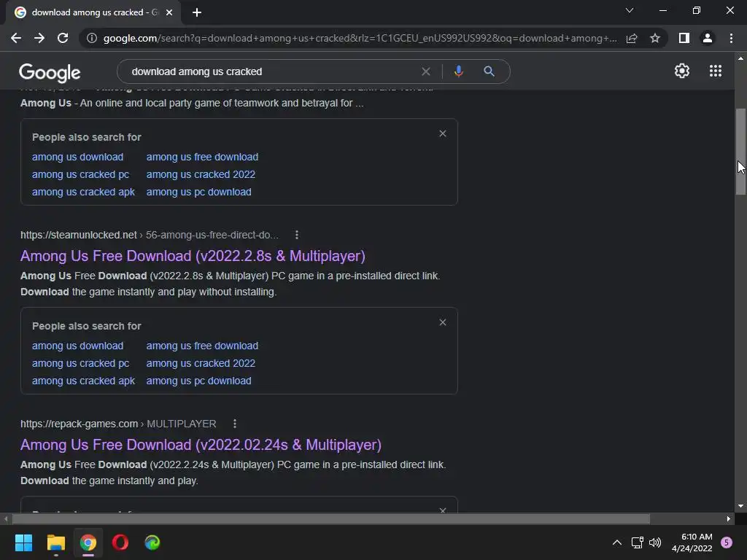Click the vertical scrollbar thumb

click(740, 152)
